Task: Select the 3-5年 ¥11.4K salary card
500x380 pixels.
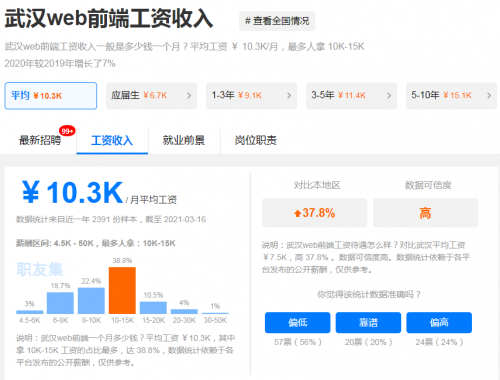Action: pyautogui.click(x=351, y=96)
